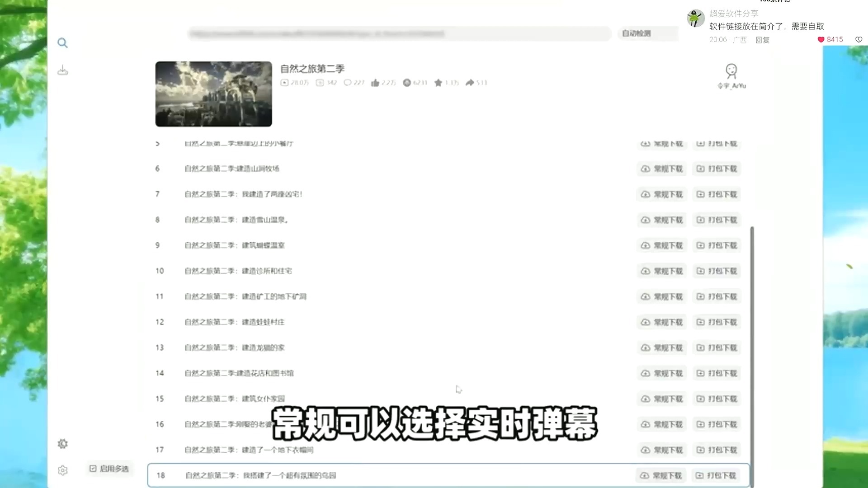
Task: Click the theme gear icon above settings
Action: [x=62, y=444]
